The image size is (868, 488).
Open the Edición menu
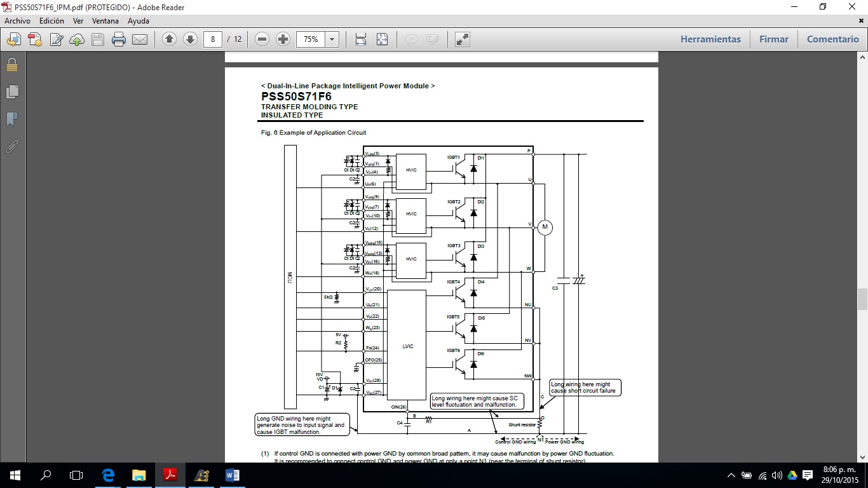[51, 21]
